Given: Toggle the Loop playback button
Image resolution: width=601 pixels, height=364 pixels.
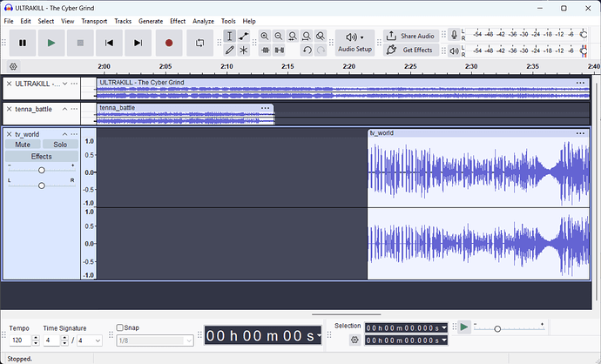Looking at the screenshot, I should [x=199, y=43].
